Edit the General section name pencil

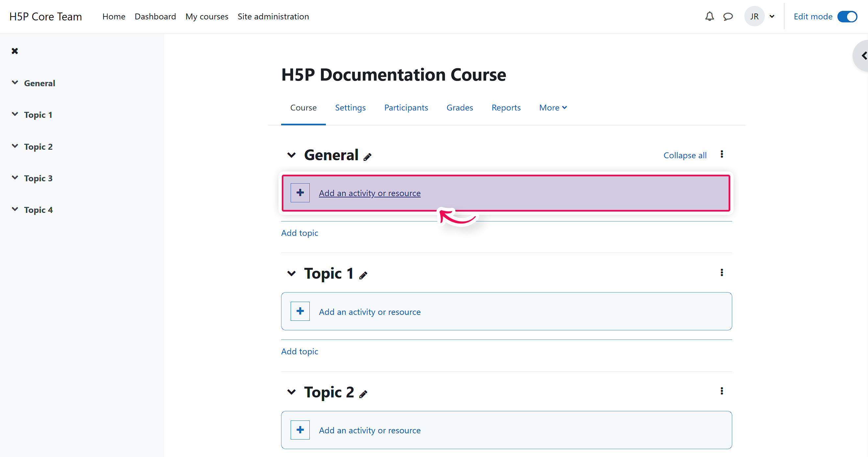coord(367,157)
